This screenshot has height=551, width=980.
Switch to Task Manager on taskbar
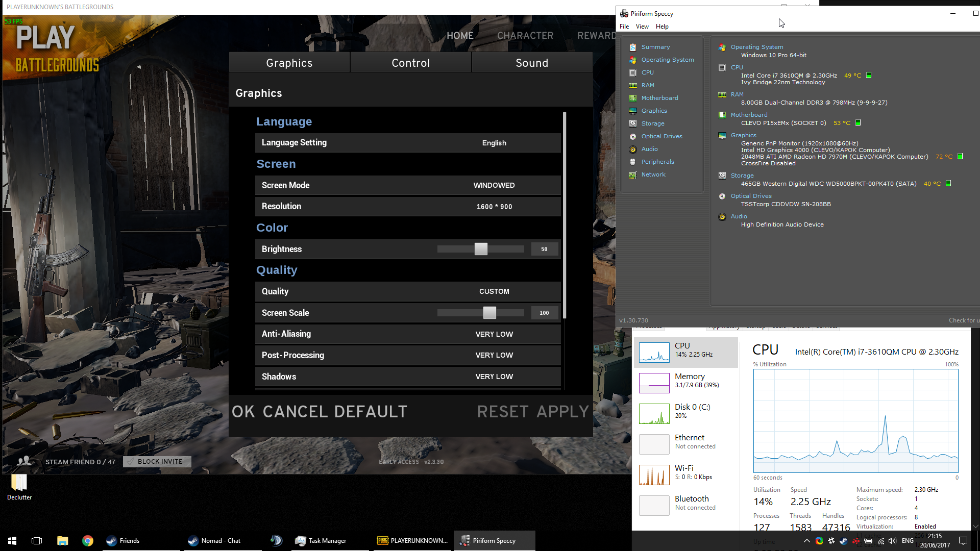click(329, 541)
